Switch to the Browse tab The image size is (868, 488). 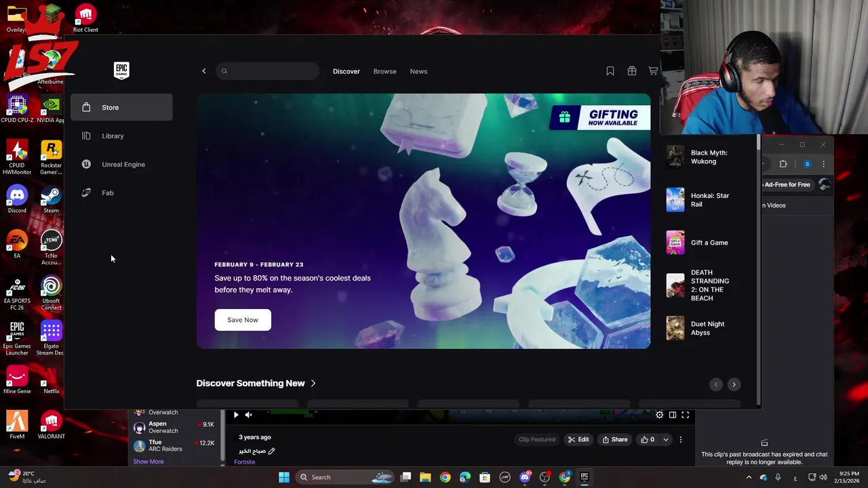[384, 71]
